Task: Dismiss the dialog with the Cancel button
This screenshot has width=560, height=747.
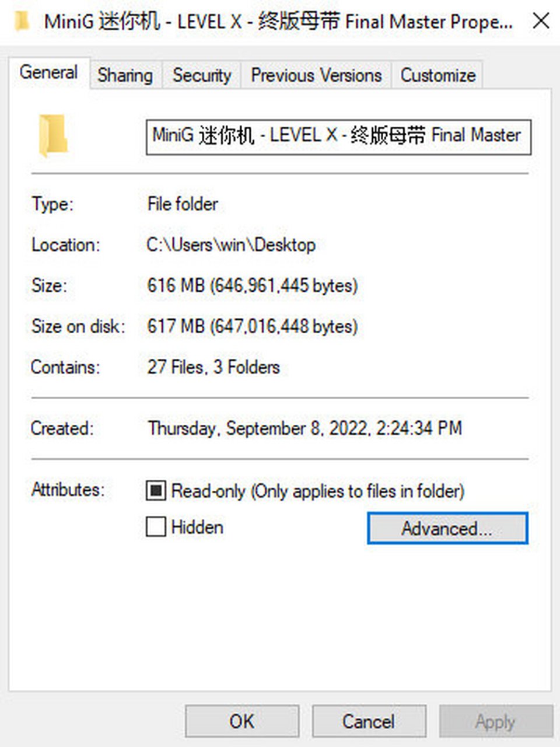Action: 369,721
